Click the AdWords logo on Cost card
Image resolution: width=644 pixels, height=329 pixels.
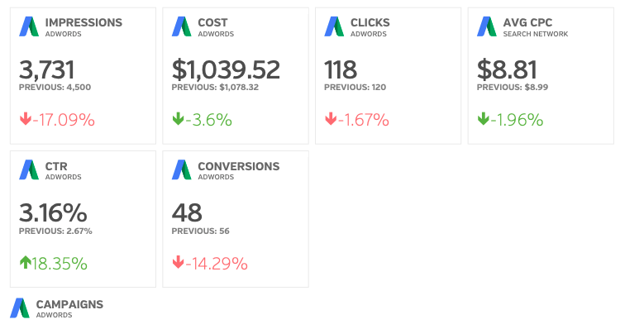[x=182, y=26]
